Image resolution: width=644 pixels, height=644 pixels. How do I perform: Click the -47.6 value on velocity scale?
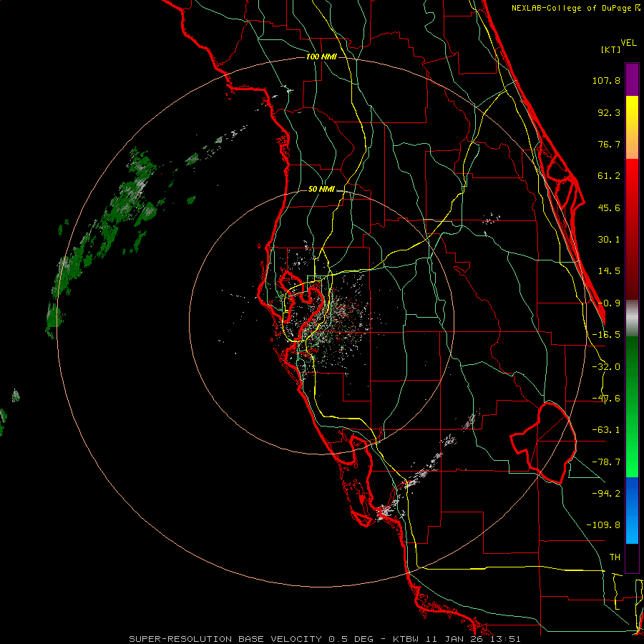[606, 399]
